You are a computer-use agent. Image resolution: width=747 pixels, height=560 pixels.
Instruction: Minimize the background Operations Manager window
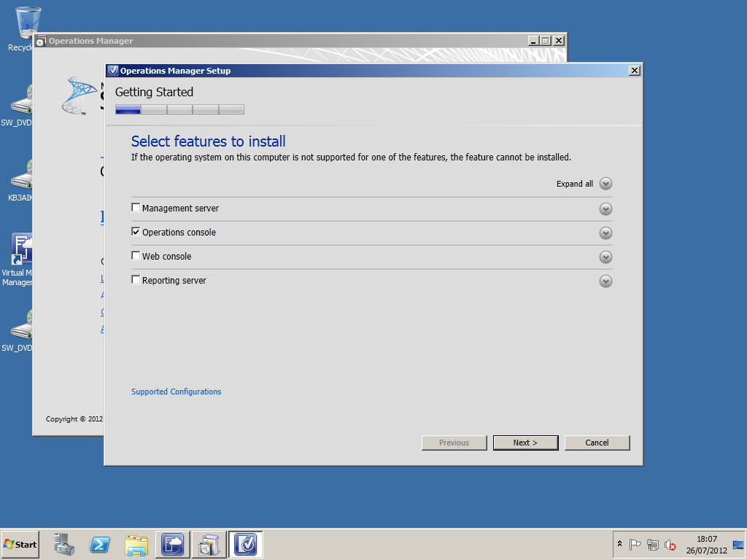click(x=533, y=41)
